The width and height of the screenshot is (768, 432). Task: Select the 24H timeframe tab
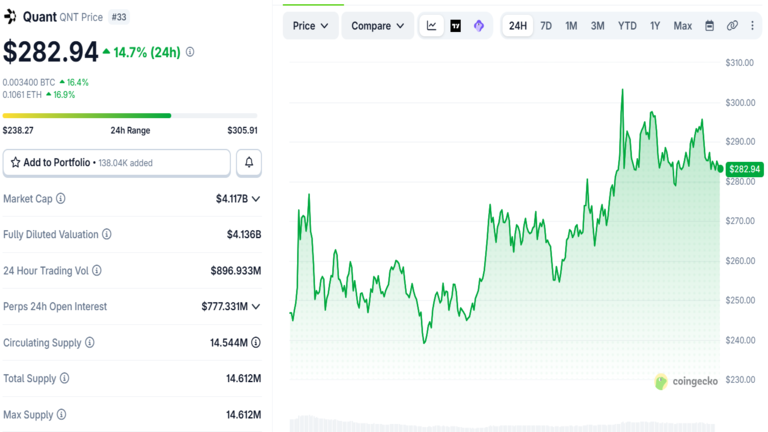click(518, 25)
